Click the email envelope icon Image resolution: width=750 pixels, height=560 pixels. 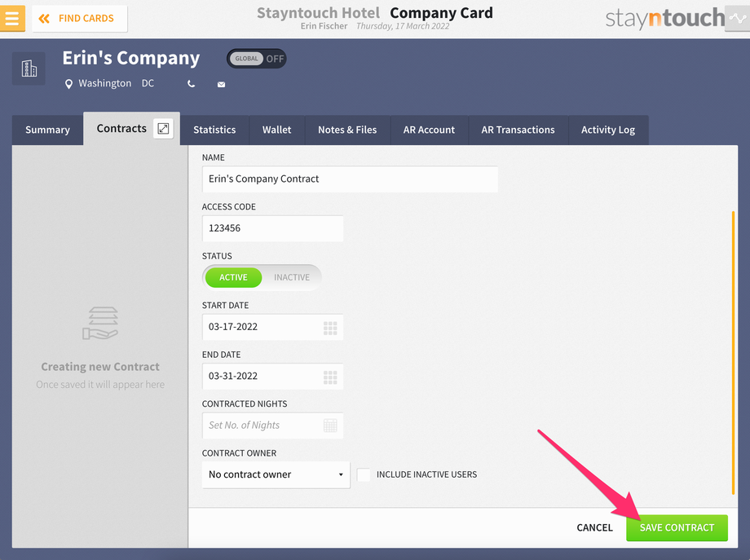[x=221, y=84]
